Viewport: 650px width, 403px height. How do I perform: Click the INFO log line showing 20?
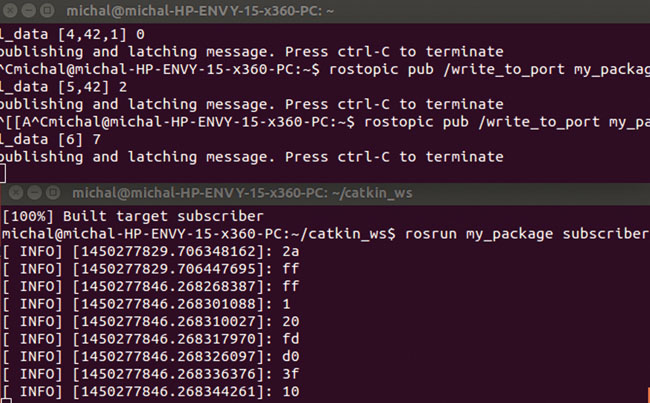coord(151,322)
